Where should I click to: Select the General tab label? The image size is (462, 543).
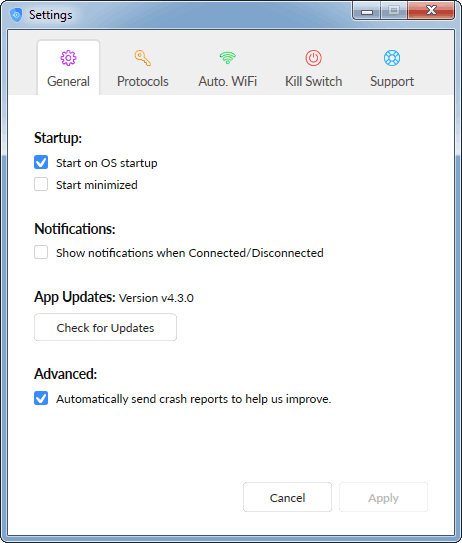68,82
